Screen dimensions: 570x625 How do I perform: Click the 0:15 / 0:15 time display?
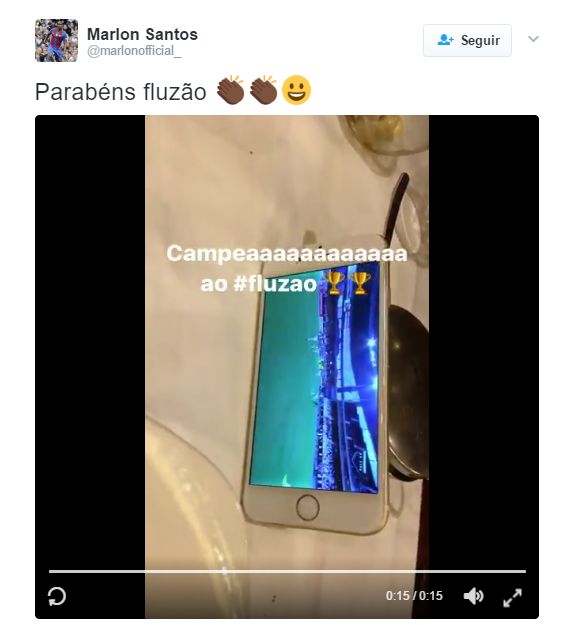coord(414,596)
